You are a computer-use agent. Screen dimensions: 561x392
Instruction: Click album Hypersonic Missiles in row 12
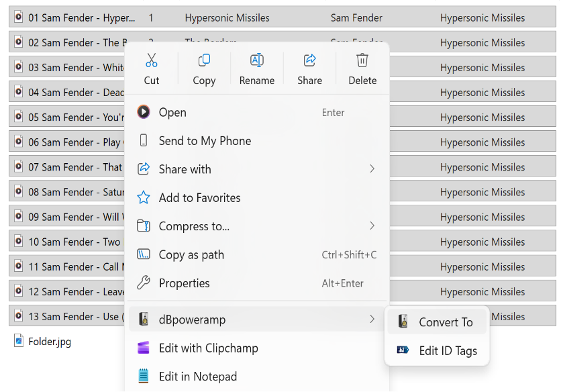pos(482,292)
